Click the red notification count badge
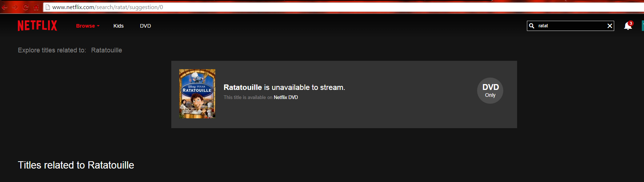 click(631, 23)
